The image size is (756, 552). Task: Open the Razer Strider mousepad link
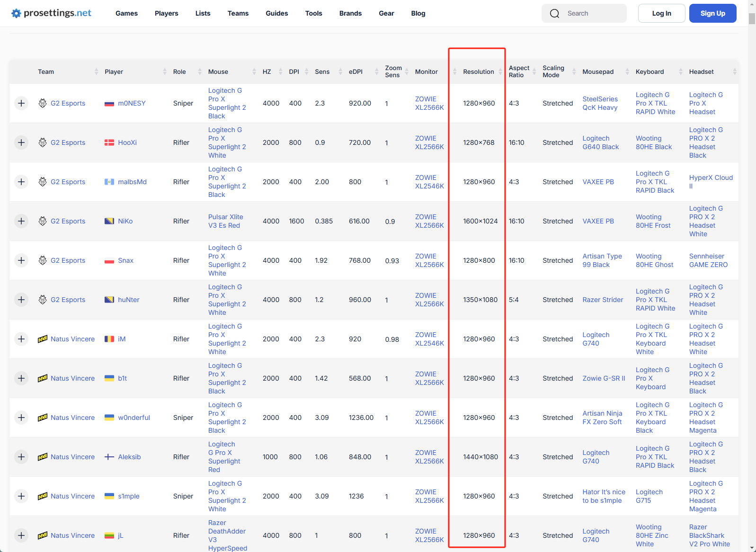[603, 300]
